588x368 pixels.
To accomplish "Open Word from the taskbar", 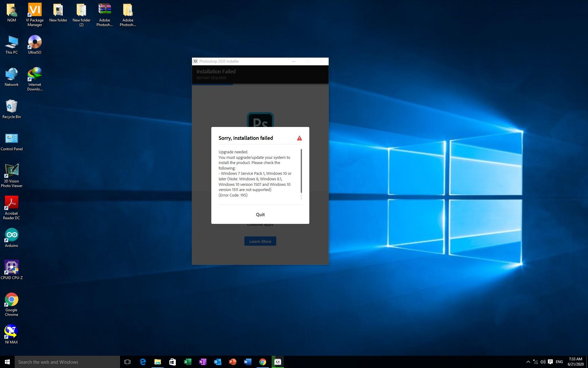I will (x=248, y=362).
